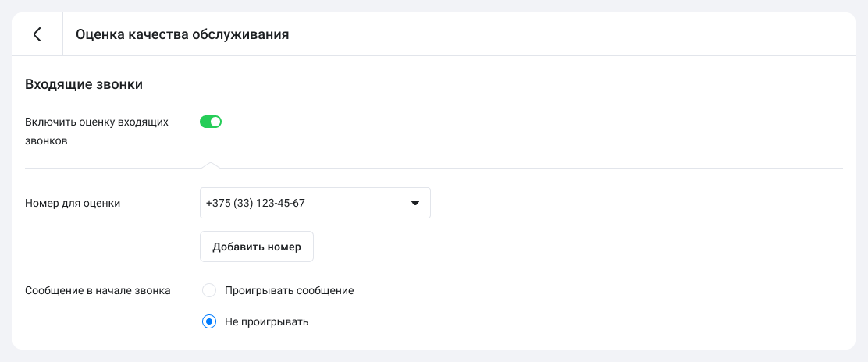868x362 pixels.
Task: Click the "Оценка качества обслуживания" page title
Action: [x=182, y=34]
